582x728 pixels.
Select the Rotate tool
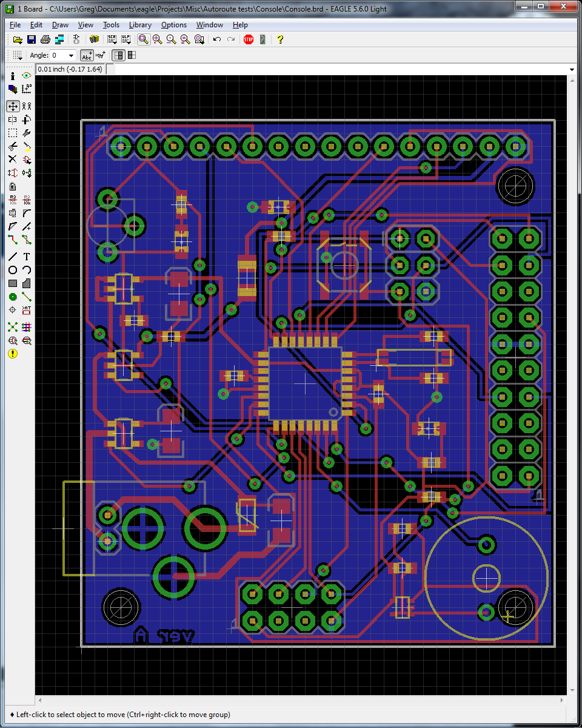tap(26, 120)
